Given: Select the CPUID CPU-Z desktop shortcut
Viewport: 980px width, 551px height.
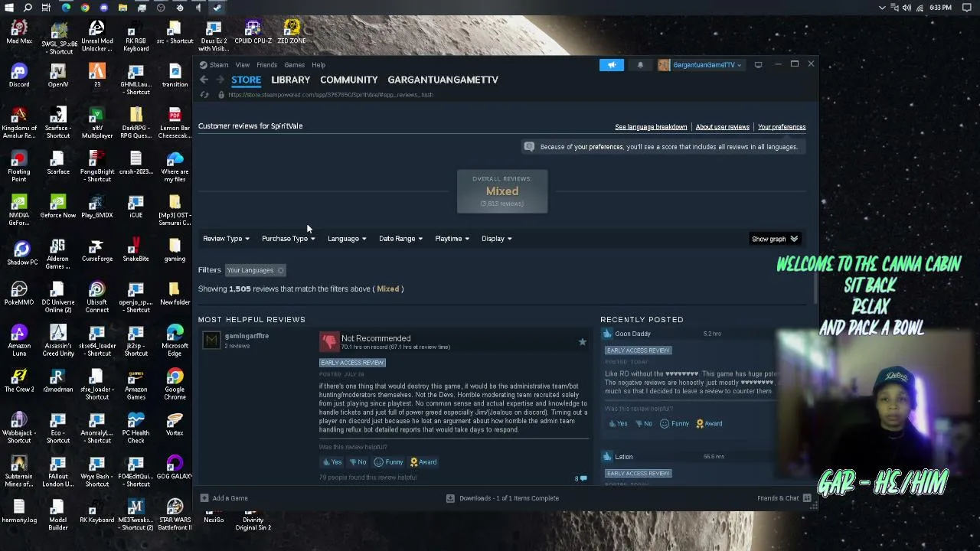Looking at the screenshot, I should point(253,34).
